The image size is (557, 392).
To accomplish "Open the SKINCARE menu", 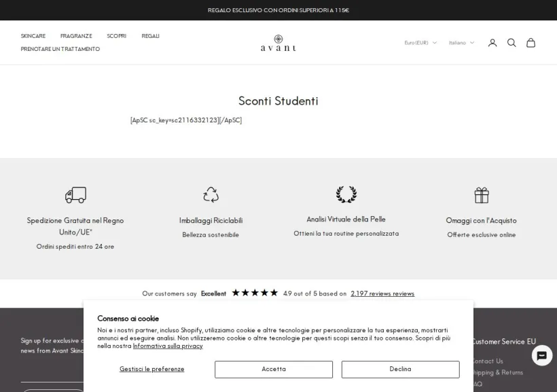I will pos(33,36).
